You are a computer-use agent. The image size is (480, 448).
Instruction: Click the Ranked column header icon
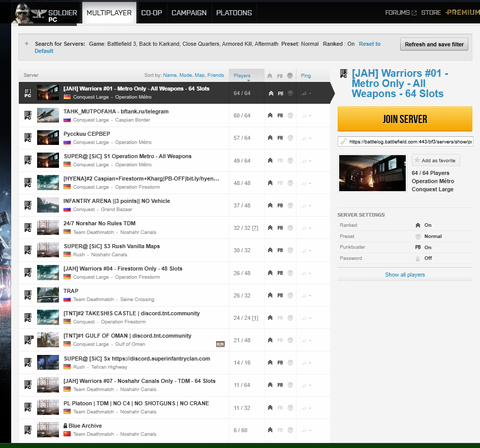(x=270, y=76)
